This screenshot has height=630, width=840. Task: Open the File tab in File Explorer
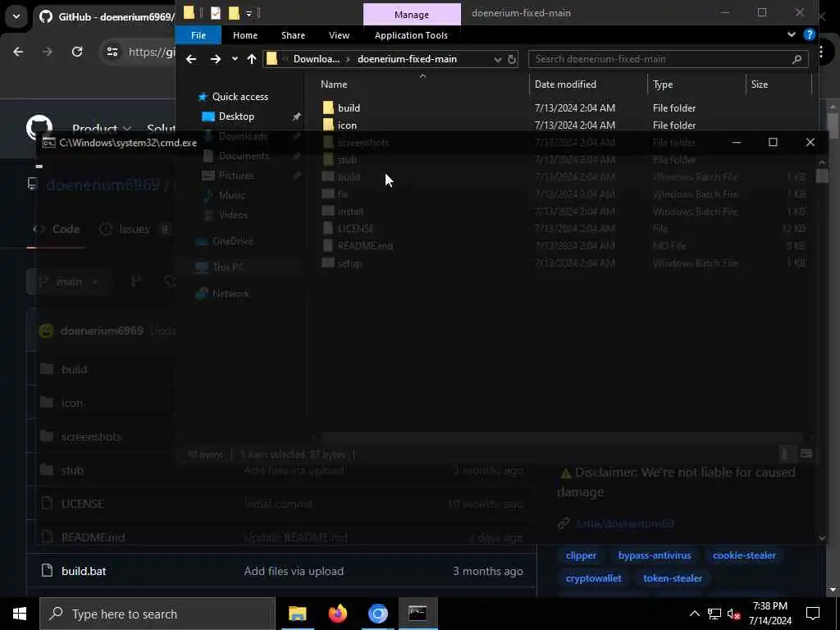pyautogui.click(x=199, y=35)
